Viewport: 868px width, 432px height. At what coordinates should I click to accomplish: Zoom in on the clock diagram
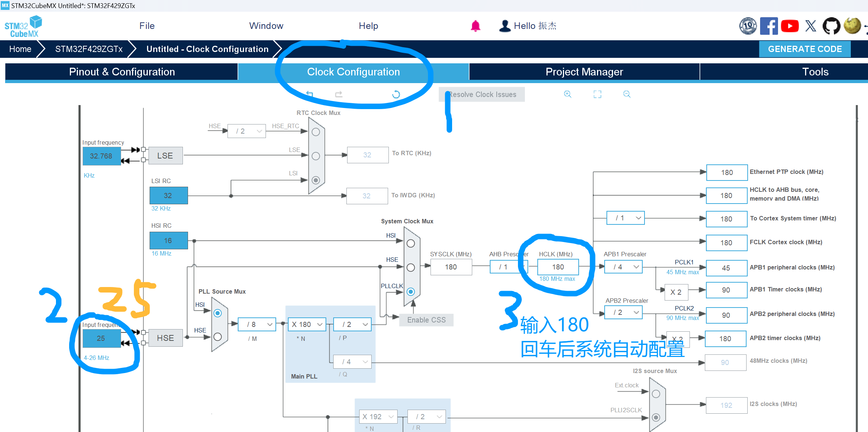(x=567, y=94)
